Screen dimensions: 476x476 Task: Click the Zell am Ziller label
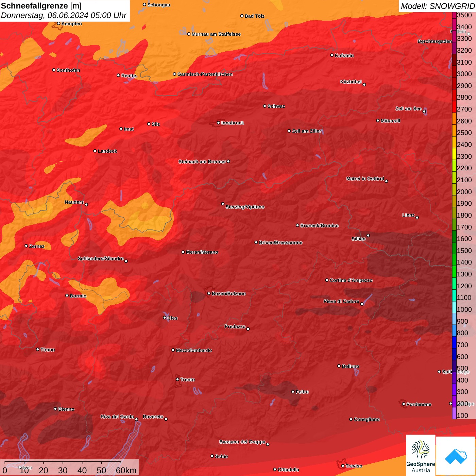tap(307, 131)
